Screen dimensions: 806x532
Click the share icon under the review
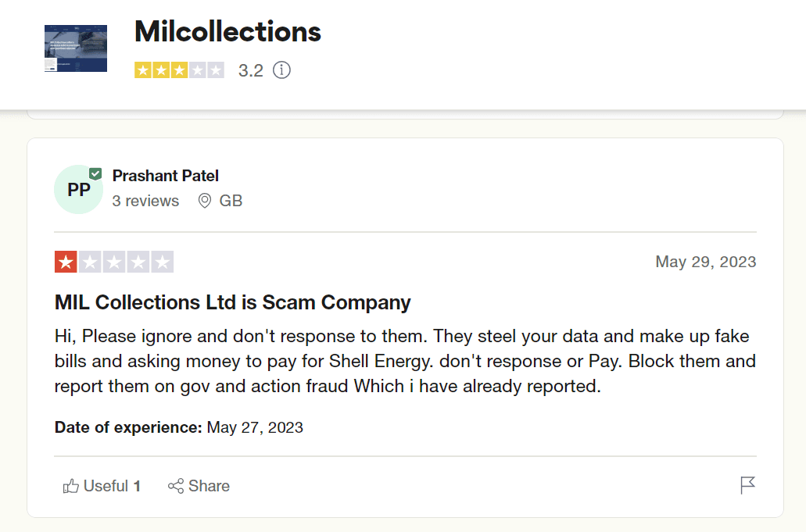pos(176,486)
